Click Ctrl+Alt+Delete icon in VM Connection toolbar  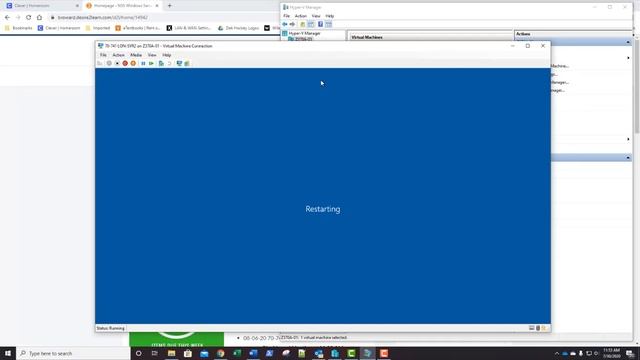pyautogui.click(x=100, y=63)
